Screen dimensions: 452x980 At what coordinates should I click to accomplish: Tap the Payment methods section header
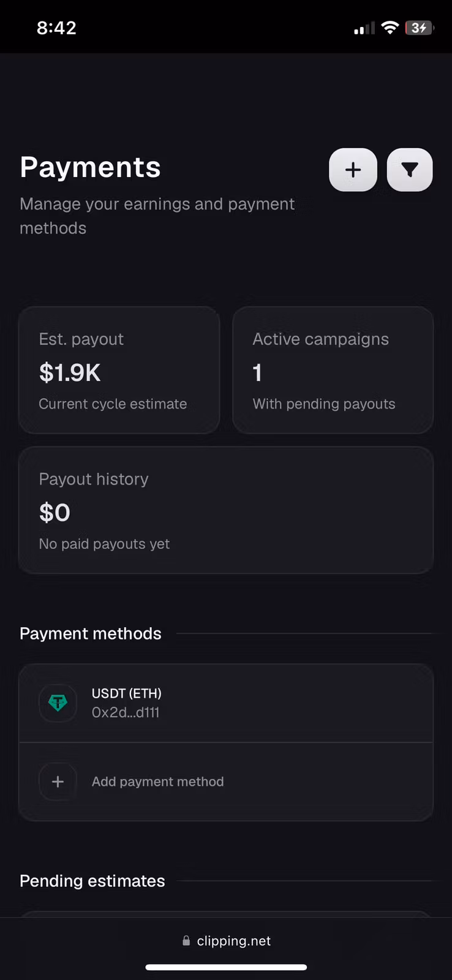click(x=91, y=633)
